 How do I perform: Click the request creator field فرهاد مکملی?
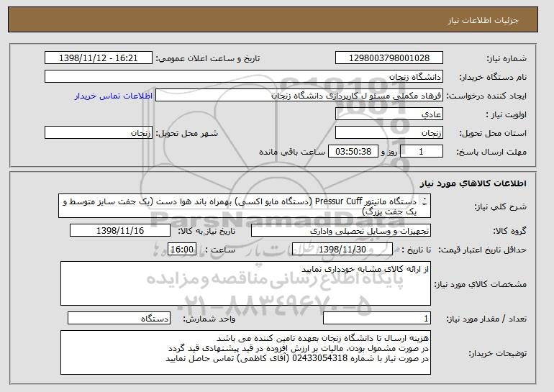(x=299, y=96)
